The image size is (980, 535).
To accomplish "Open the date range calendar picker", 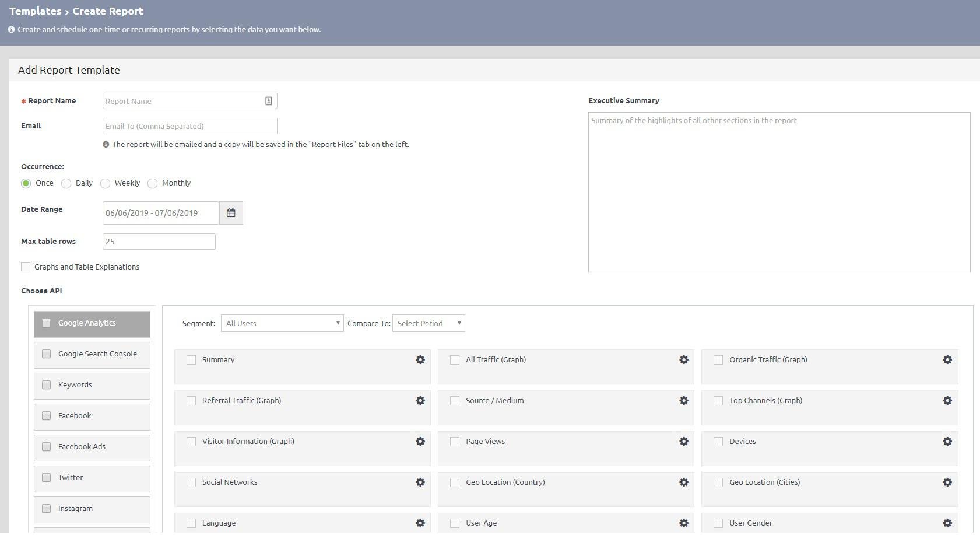I will pyautogui.click(x=231, y=213).
